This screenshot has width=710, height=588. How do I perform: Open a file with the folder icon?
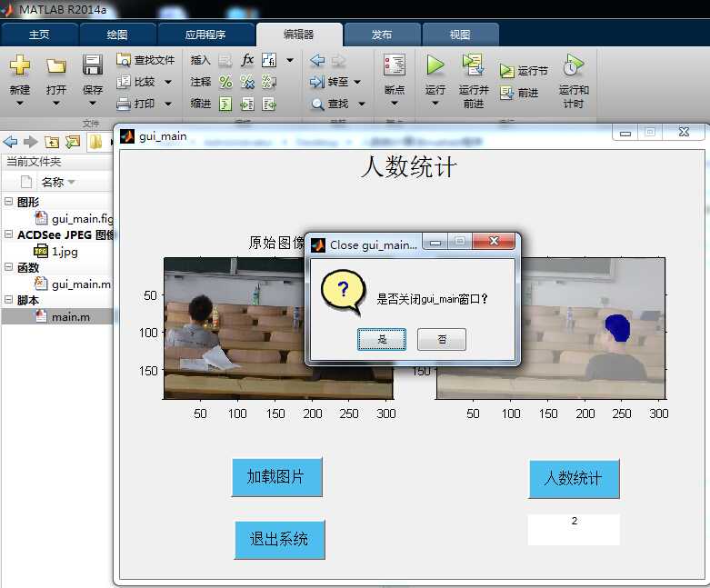pos(56,65)
